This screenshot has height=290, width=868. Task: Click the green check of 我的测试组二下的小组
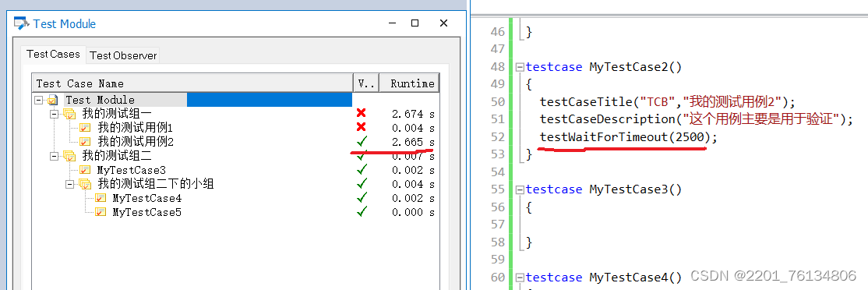362,183
